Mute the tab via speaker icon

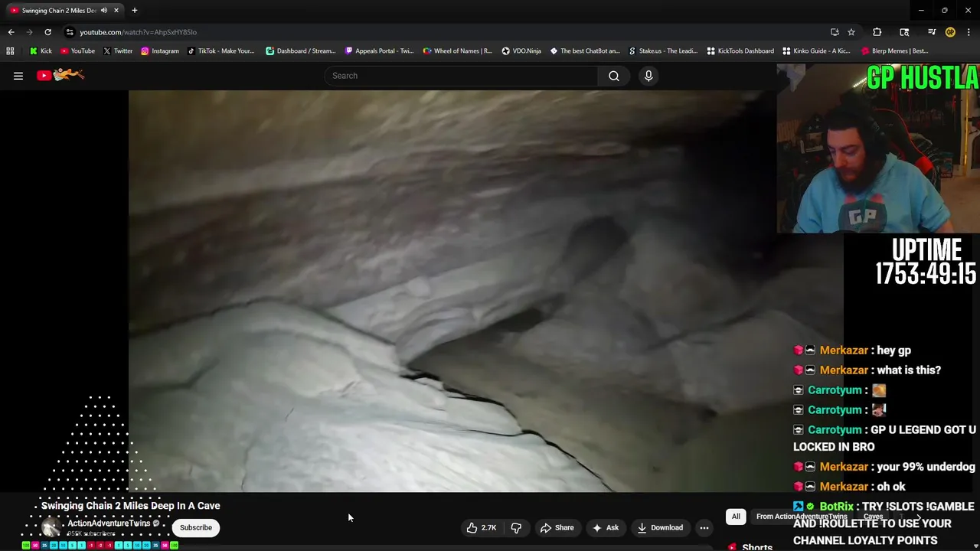104,11
